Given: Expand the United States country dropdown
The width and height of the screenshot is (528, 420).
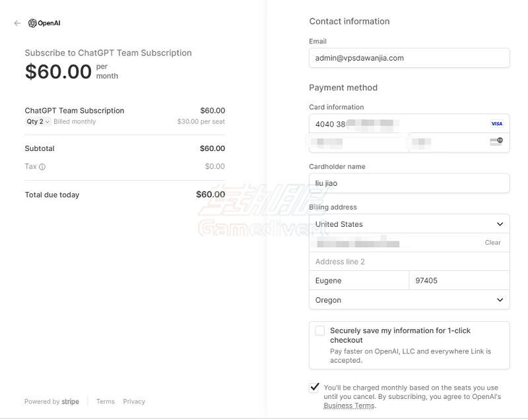Looking at the screenshot, I should click(x=409, y=224).
